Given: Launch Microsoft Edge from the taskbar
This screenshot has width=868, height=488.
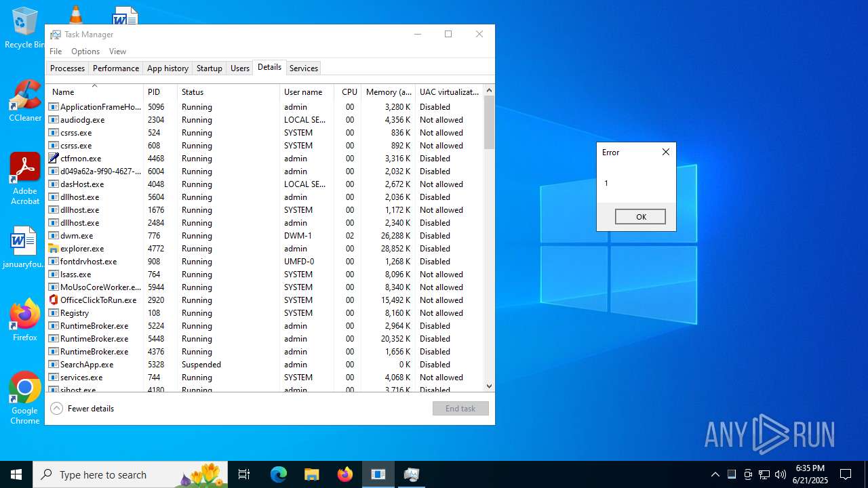Looking at the screenshot, I should click(x=279, y=474).
